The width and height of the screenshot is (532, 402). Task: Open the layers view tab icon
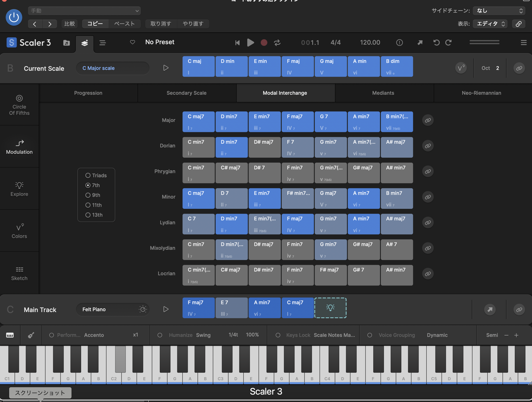[x=84, y=43]
